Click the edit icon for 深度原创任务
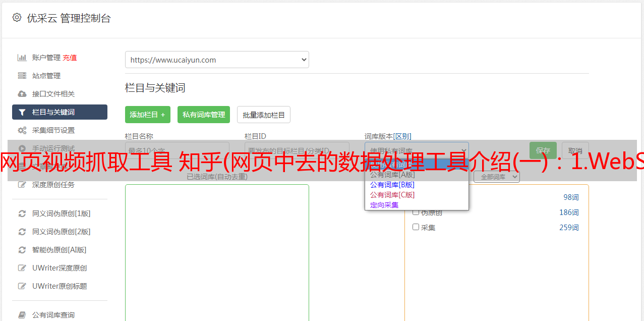The height and width of the screenshot is (321, 644). pyautogui.click(x=22, y=185)
